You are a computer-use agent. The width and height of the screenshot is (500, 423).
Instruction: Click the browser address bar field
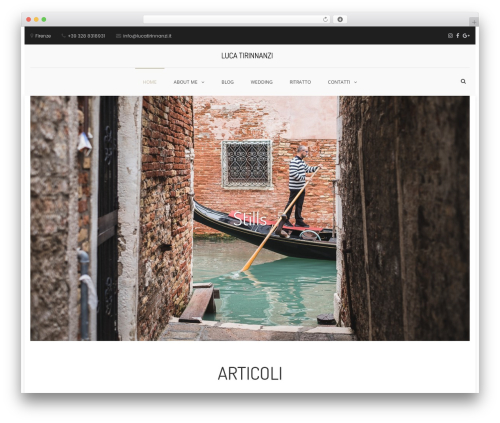click(x=237, y=19)
